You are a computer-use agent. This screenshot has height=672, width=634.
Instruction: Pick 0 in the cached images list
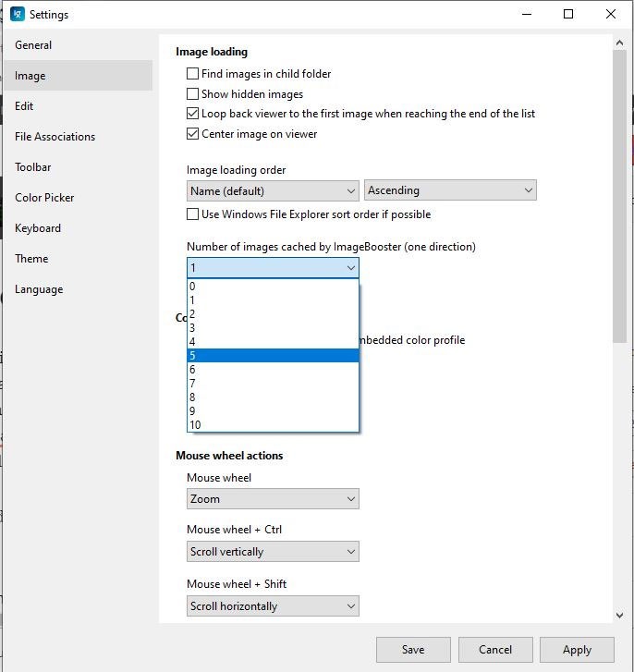272,287
